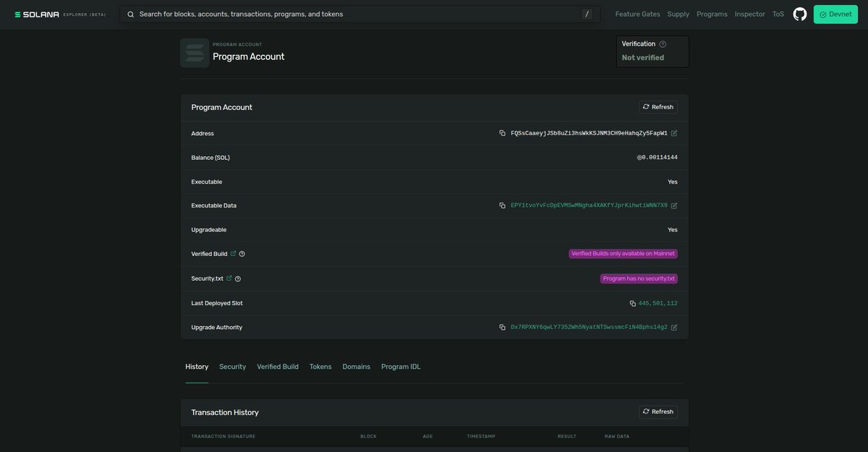The width and height of the screenshot is (868, 452).
Task: Click the Program Account Solana avatar thumbnail
Action: [195, 53]
